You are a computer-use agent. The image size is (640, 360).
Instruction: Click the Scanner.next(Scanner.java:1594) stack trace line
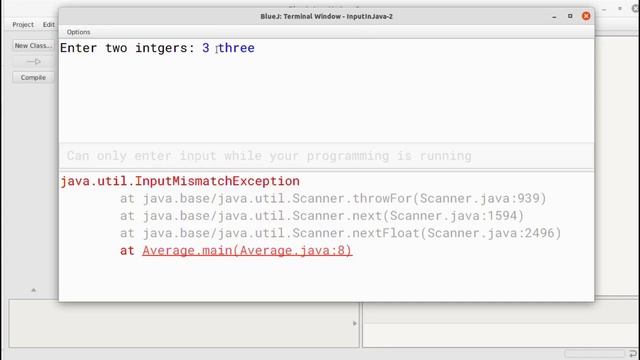pos(322,216)
